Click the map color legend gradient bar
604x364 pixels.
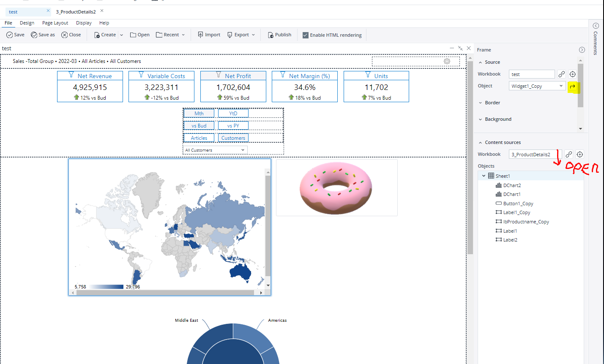coord(106,287)
